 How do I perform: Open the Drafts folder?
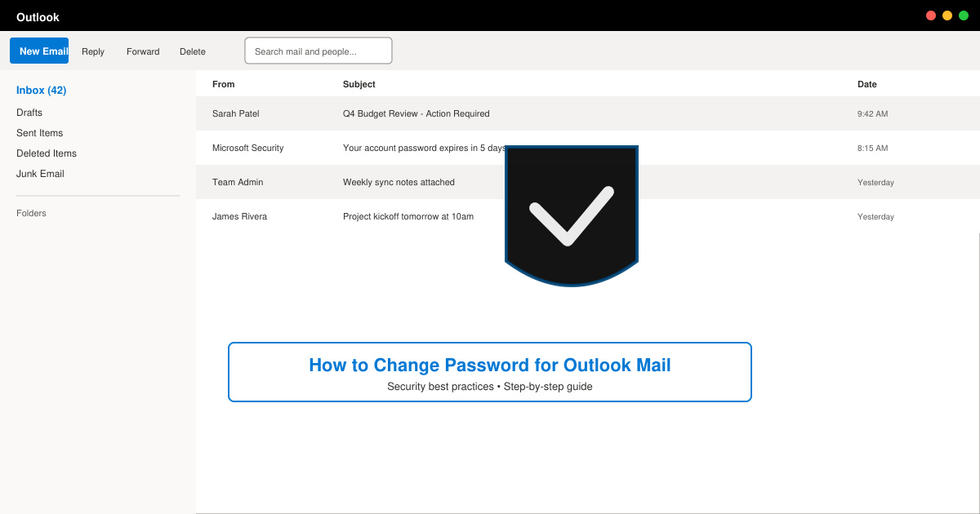[x=29, y=113]
